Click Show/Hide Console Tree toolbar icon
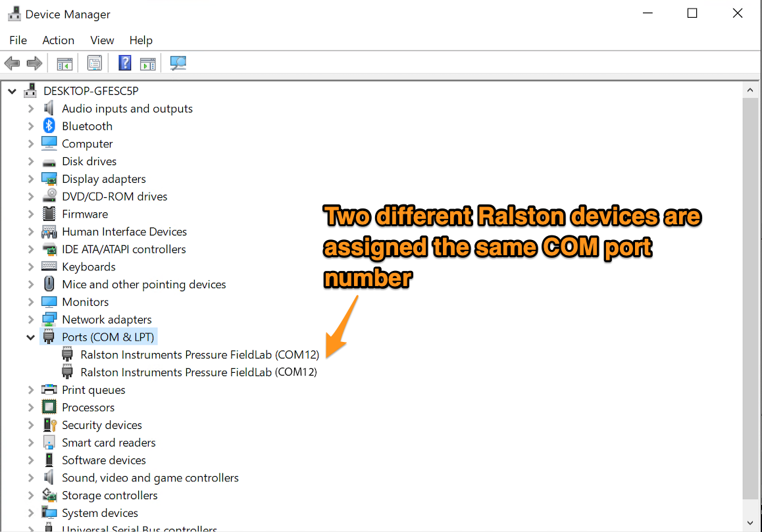Viewport: 762px width, 532px height. pyautogui.click(x=64, y=63)
